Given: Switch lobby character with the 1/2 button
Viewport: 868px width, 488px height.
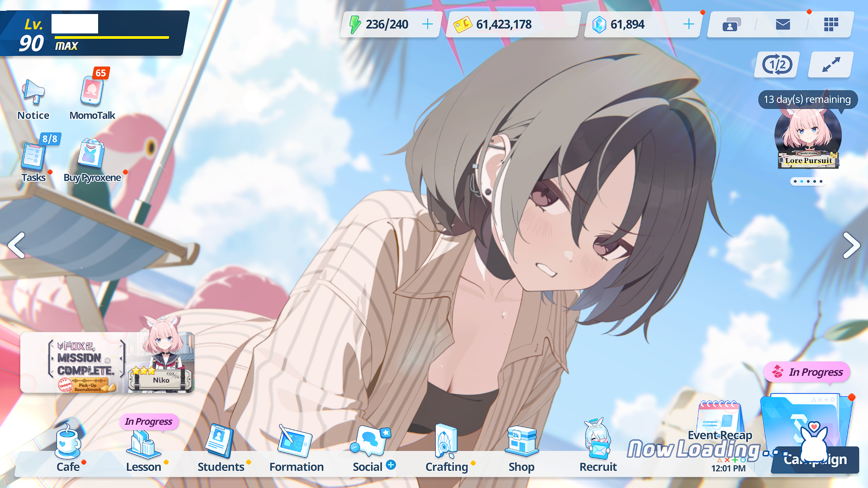Looking at the screenshot, I should [x=777, y=65].
